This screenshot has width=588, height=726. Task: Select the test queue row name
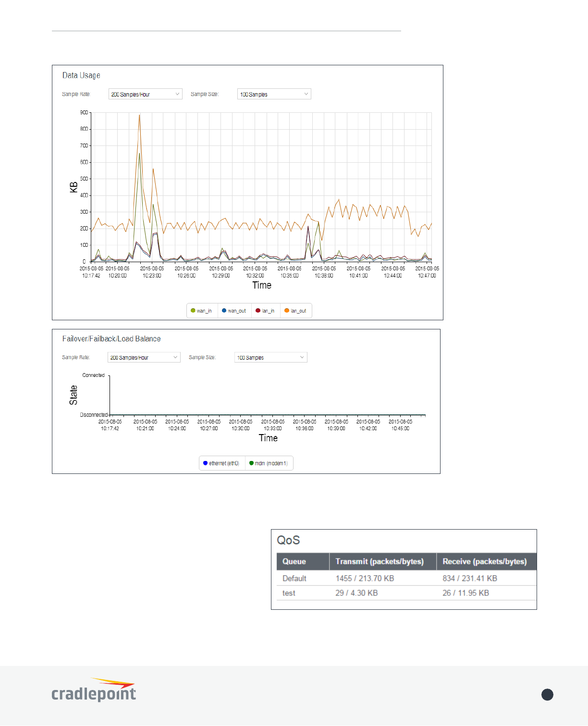point(289,593)
